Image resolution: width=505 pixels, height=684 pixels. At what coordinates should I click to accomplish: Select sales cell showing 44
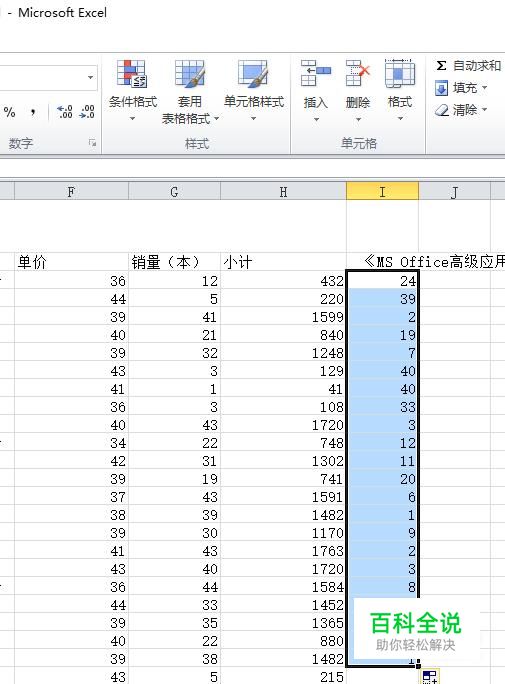[174, 587]
